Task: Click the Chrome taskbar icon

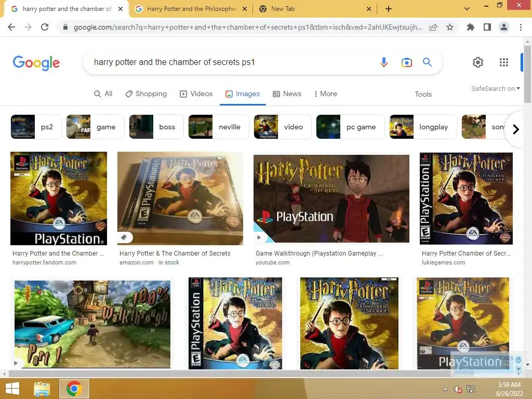Action: [74, 389]
